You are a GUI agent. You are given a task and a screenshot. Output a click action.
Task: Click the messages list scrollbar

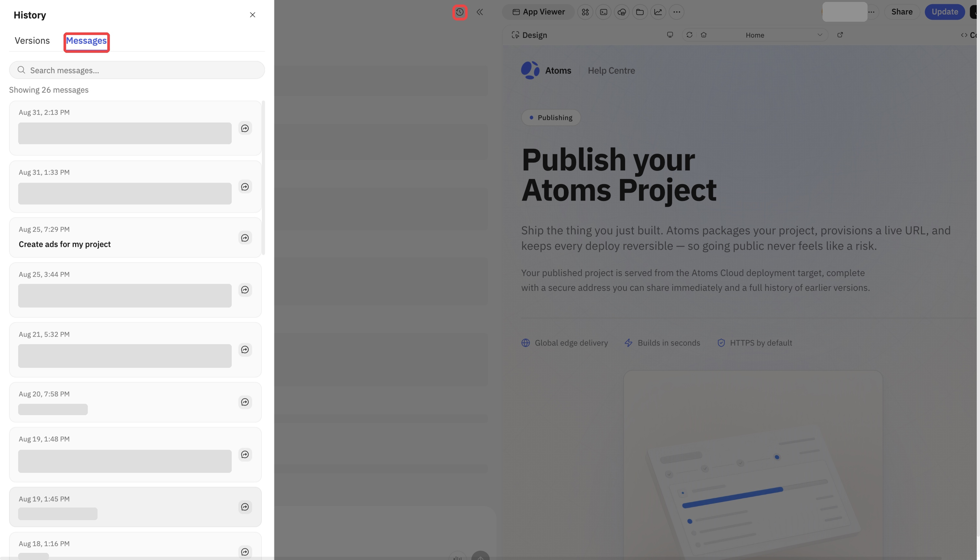(263, 178)
